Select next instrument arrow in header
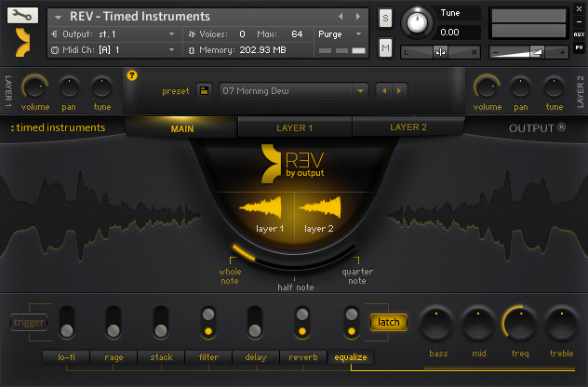The image size is (588, 387). (358, 17)
